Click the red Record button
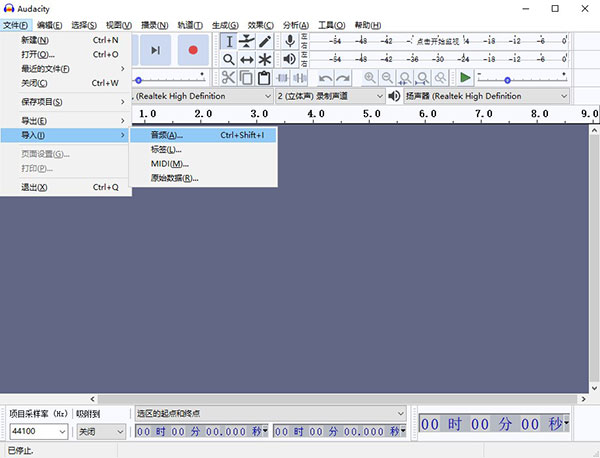 click(193, 50)
